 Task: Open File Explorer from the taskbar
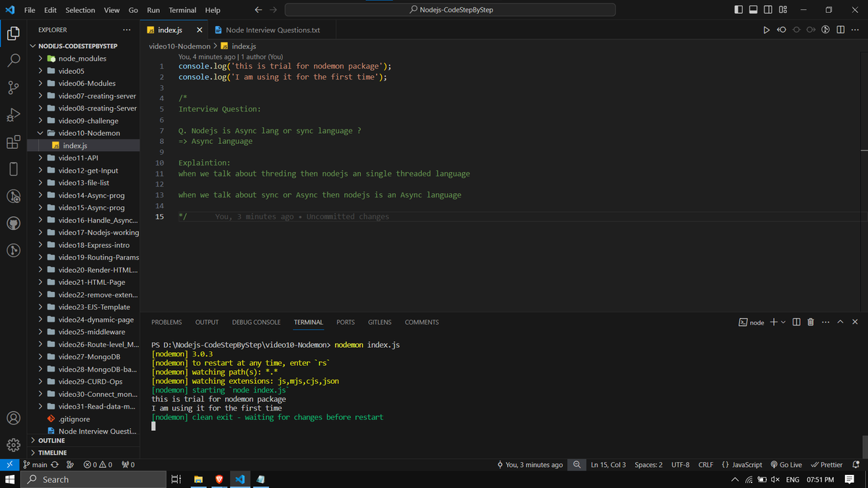tap(198, 479)
